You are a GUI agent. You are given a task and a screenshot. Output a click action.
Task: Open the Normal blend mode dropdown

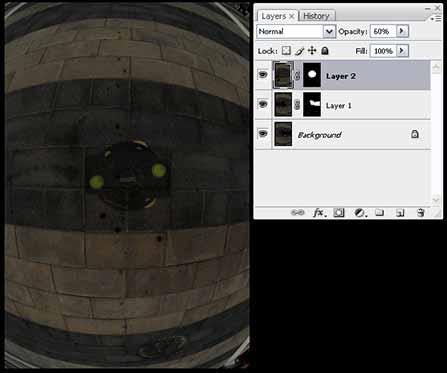pos(296,32)
